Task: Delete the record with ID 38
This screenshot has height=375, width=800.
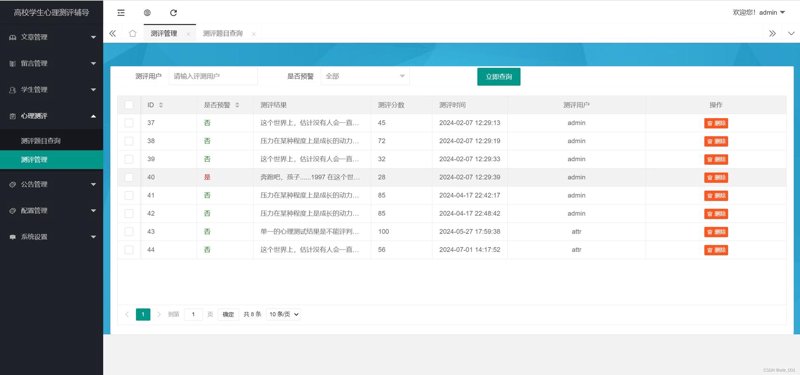Action: pyautogui.click(x=716, y=141)
